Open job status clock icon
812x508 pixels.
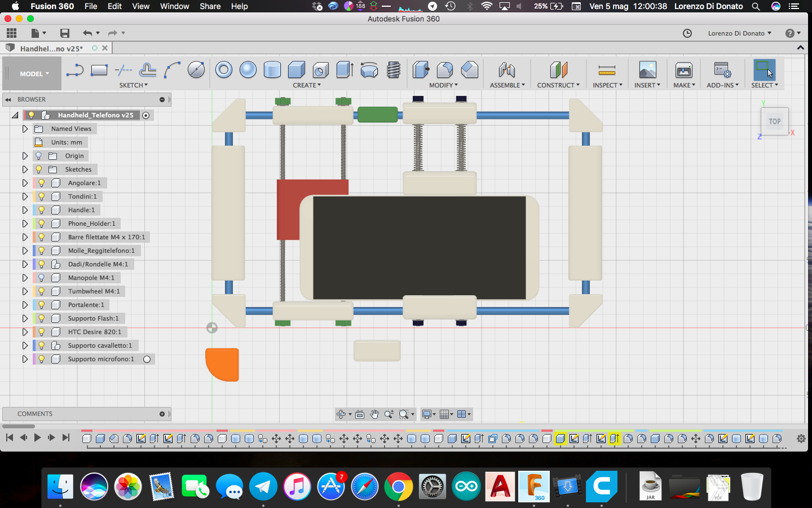tap(687, 33)
